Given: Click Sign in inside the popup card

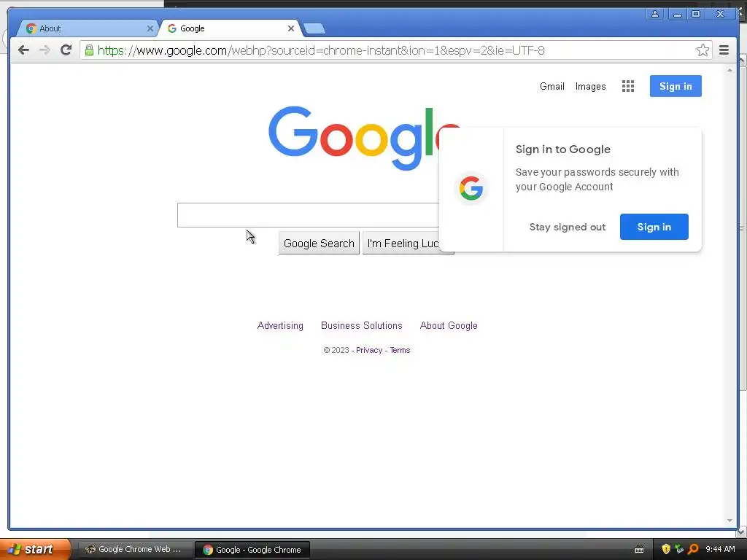Looking at the screenshot, I should [x=654, y=227].
